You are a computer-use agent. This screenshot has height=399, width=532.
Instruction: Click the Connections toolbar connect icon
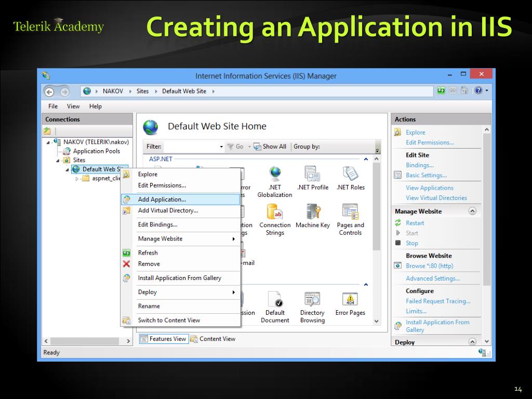[47, 130]
